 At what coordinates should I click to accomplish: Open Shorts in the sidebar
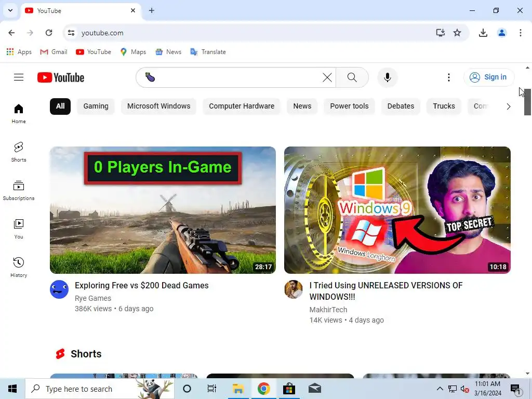19,152
